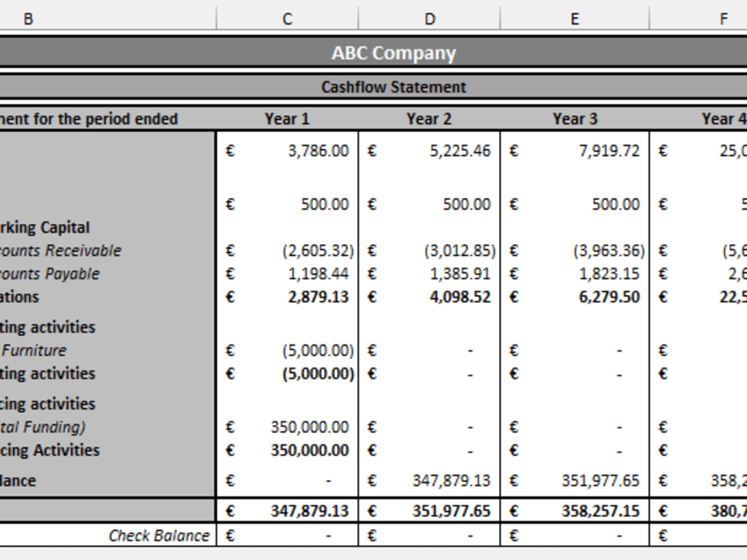Select the Year 3 header cell
This screenshot has height=560, width=747.
574,119
